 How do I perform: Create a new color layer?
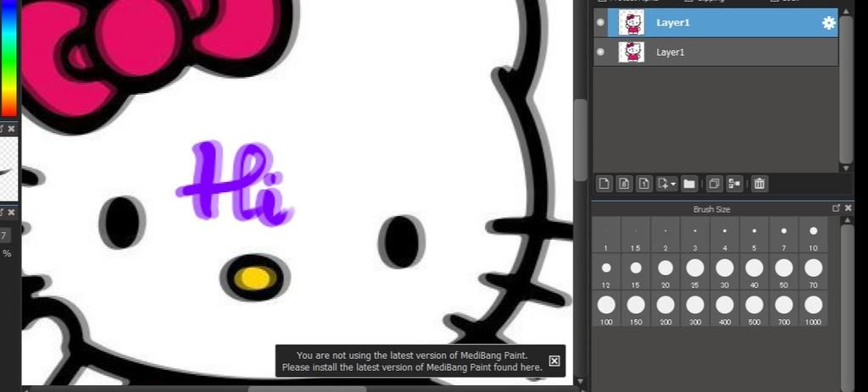coord(604,184)
